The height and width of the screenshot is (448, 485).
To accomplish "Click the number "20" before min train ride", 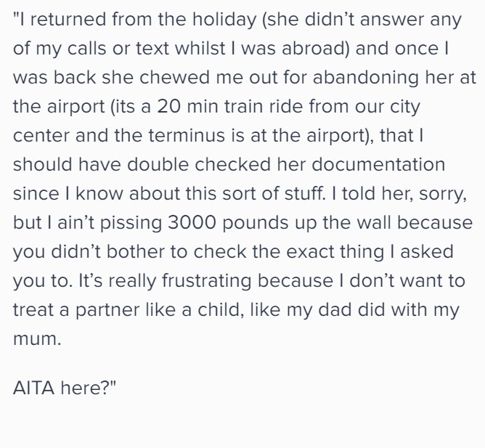I will (169, 107).
